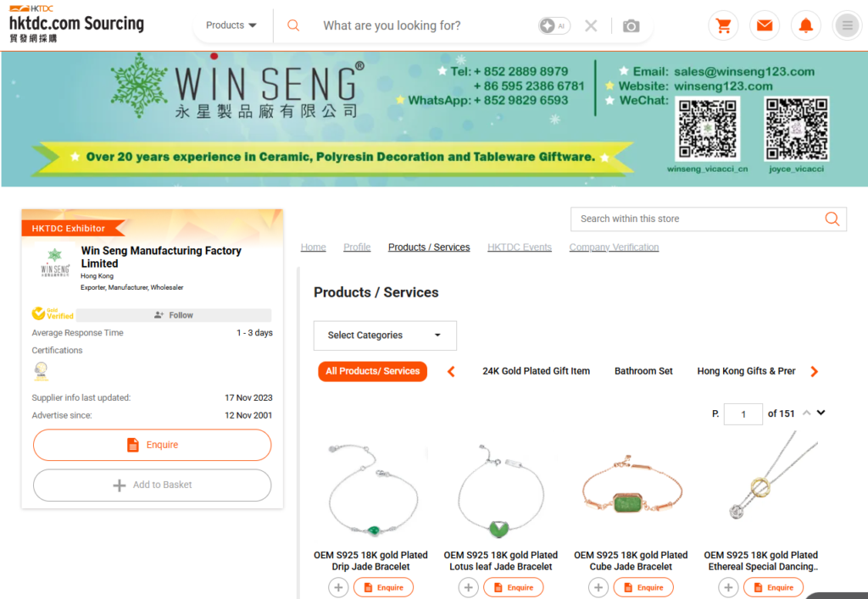Add Drip Jade Bracelet to basket plus icon

tap(338, 587)
